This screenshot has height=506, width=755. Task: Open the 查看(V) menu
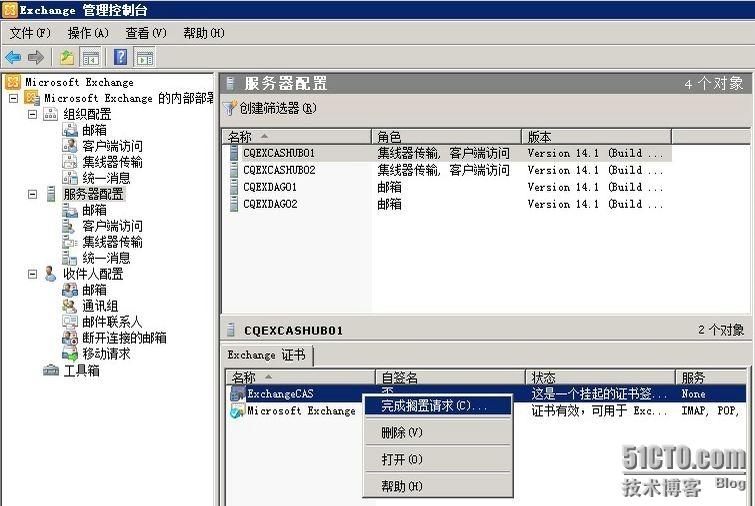tap(146, 33)
